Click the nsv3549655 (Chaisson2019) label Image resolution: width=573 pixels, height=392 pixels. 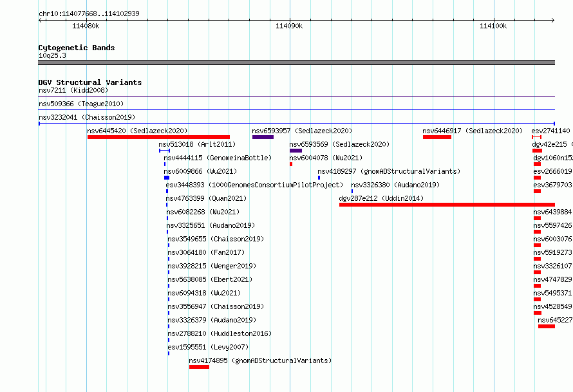click(x=216, y=239)
